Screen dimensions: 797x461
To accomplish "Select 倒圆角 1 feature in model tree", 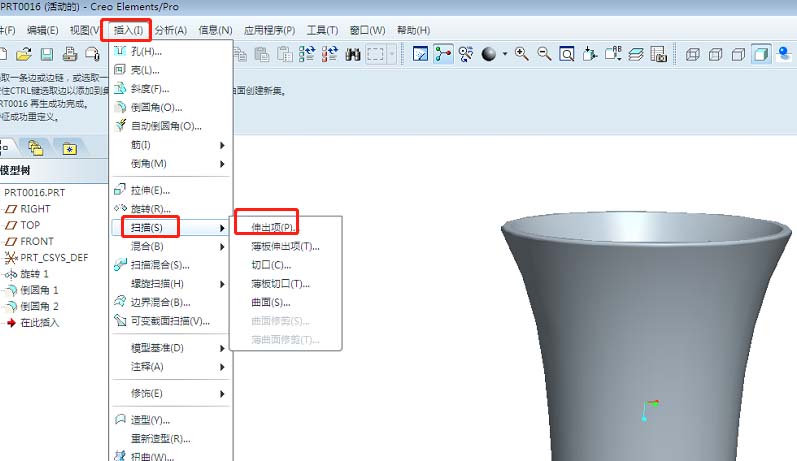I will point(40,290).
